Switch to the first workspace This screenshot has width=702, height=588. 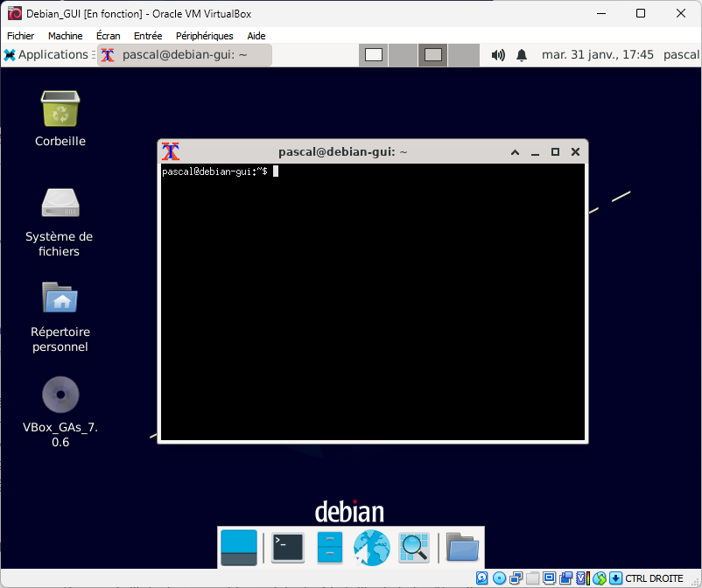[374, 55]
